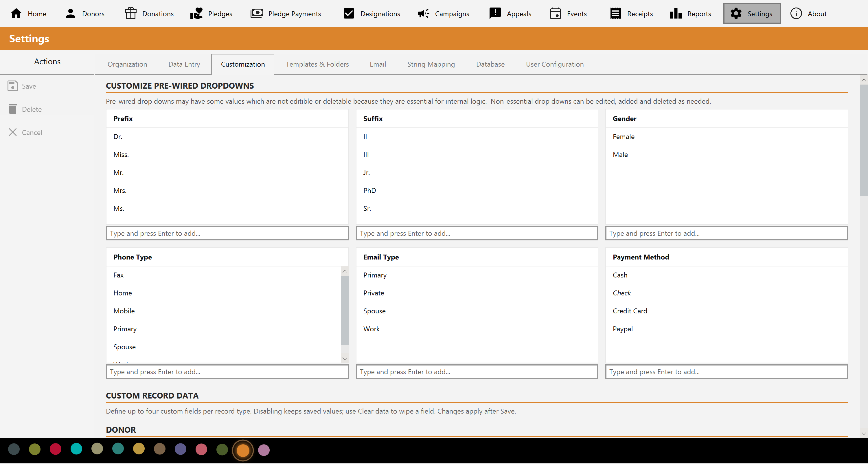Screen dimensions: 868x466
Task: Click the Gender add-value input field
Action: coord(727,234)
